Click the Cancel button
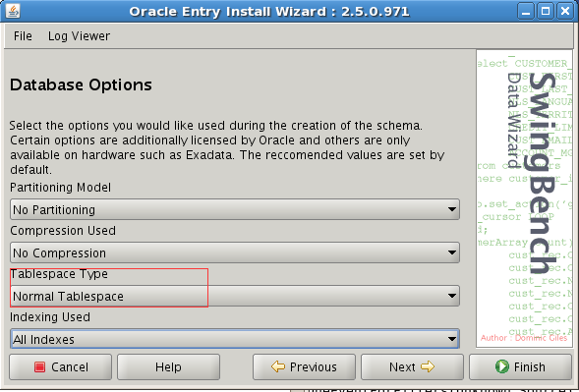Screen dimensions: 579x392 coord(61,366)
